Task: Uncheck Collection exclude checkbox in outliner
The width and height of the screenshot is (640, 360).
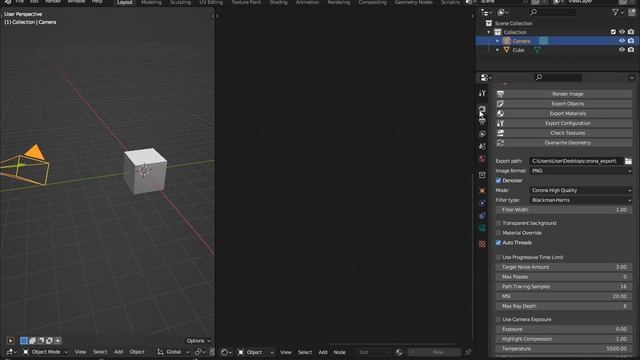Action: pyautogui.click(x=613, y=32)
